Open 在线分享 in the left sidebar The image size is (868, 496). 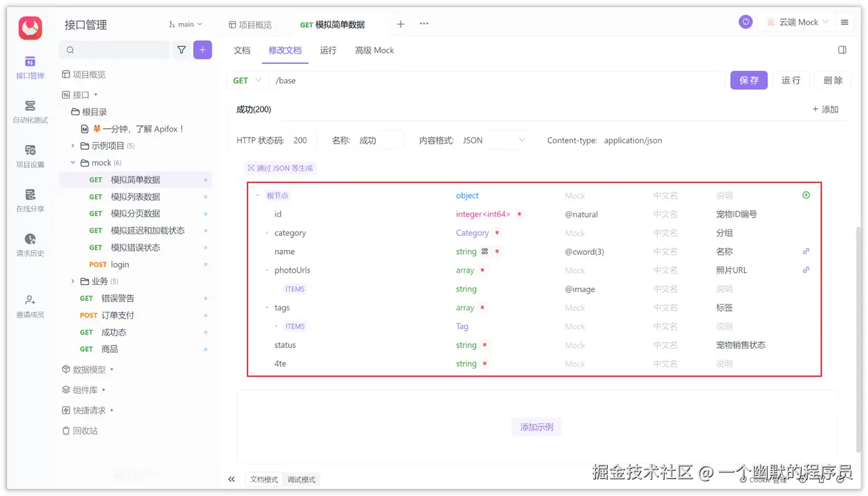click(x=31, y=201)
